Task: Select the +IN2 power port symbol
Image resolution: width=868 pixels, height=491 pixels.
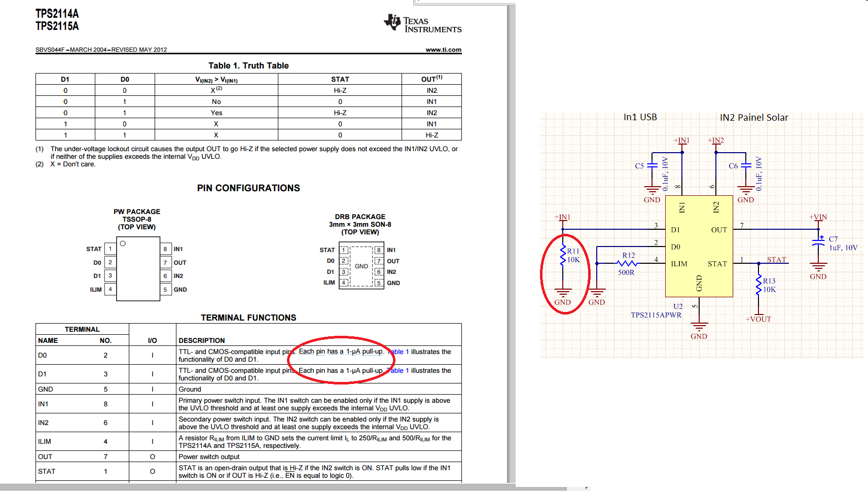Action: (716, 144)
